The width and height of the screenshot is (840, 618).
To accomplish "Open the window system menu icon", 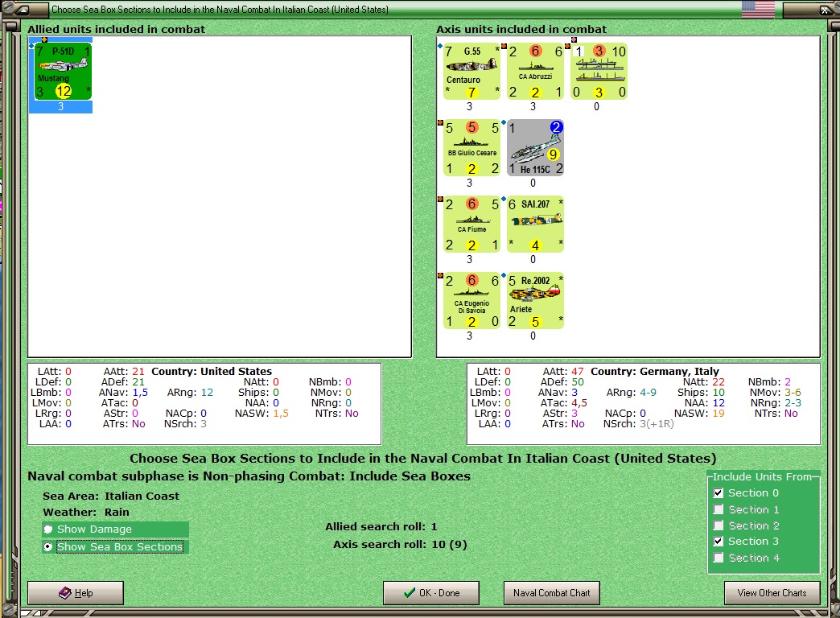I will [23, 9].
